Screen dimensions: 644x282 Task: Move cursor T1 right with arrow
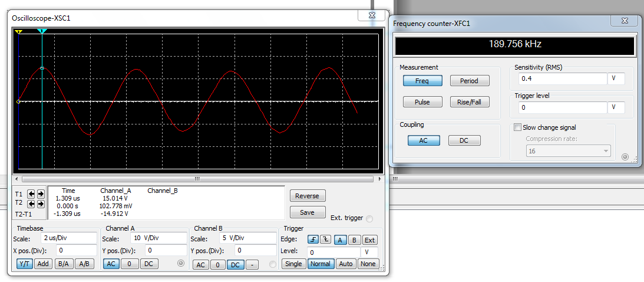tap(40, 194)
